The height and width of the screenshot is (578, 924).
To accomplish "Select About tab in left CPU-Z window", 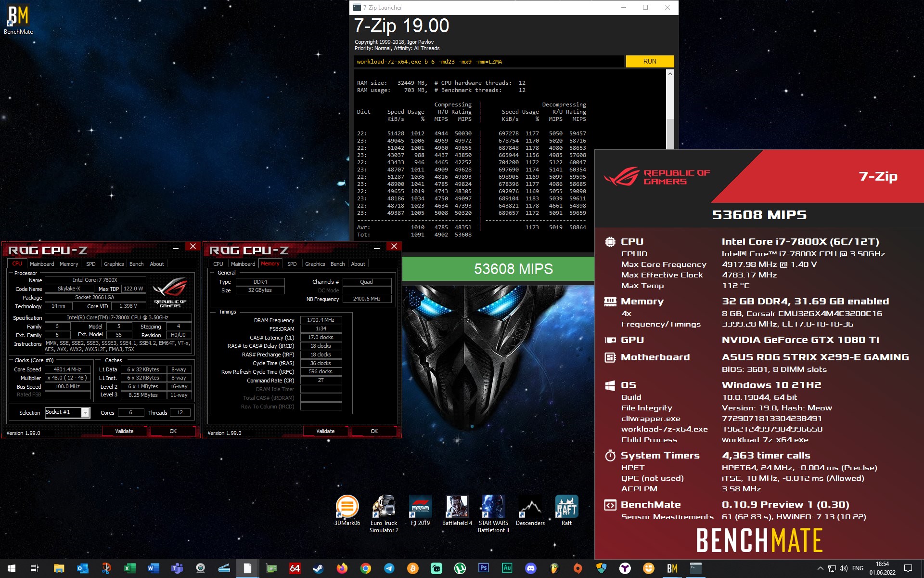I will 157,264.
